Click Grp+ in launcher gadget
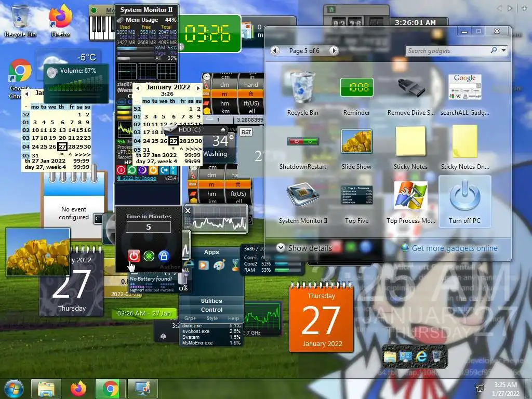The width and height of the screenshot is (532, 399). pos(190,318)
